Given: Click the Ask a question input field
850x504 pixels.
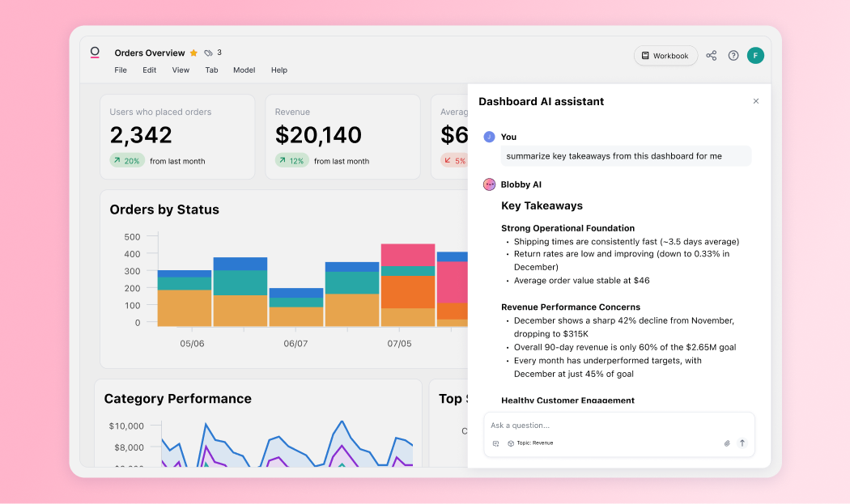Looking at the screenshot, I should [x=615, y=426].
